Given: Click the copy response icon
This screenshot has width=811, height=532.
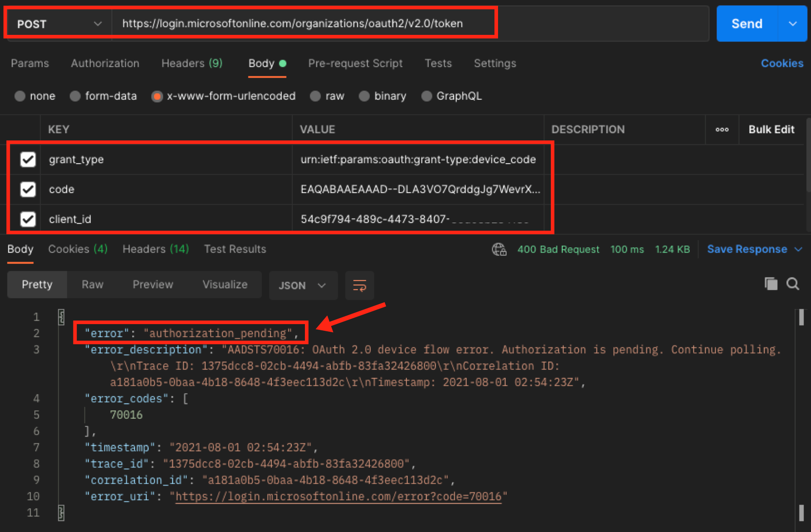Looking at the screenshot, I should [771, 284].
